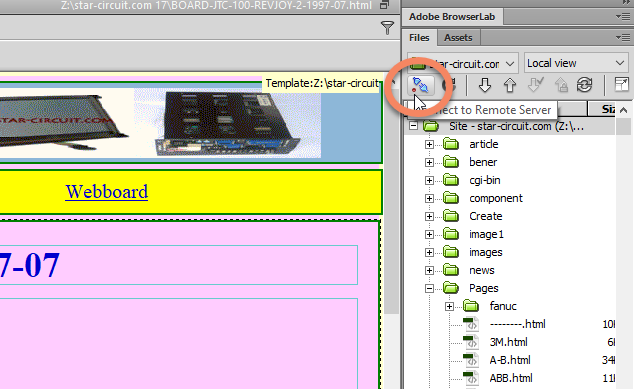Screen dimensions: 634x389
Task: Click the Synchronize with remote server icon
Action: pos(584,85)
